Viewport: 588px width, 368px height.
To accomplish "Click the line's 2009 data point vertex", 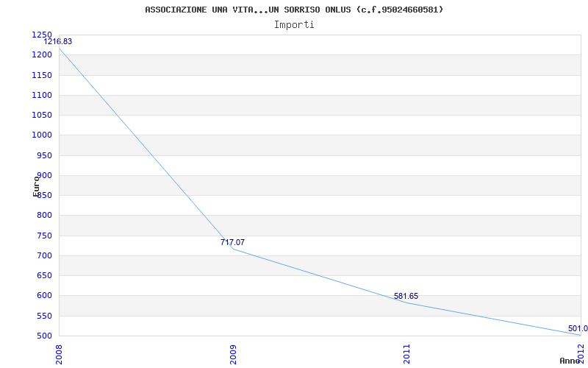I will point(233,249).
